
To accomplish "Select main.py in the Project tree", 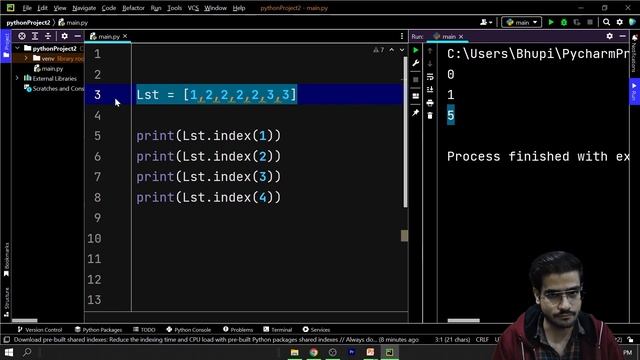I will tap(49, 69).
